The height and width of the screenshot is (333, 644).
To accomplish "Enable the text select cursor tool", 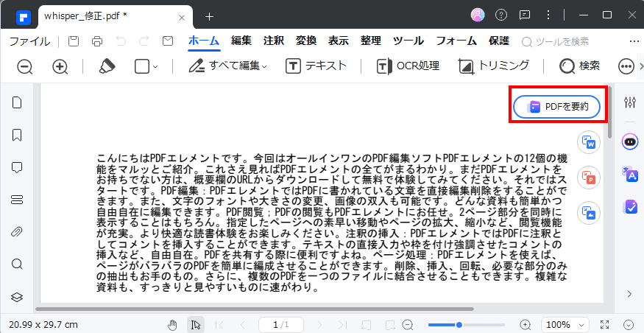I will pyautogui.click(x=196, y=325).
